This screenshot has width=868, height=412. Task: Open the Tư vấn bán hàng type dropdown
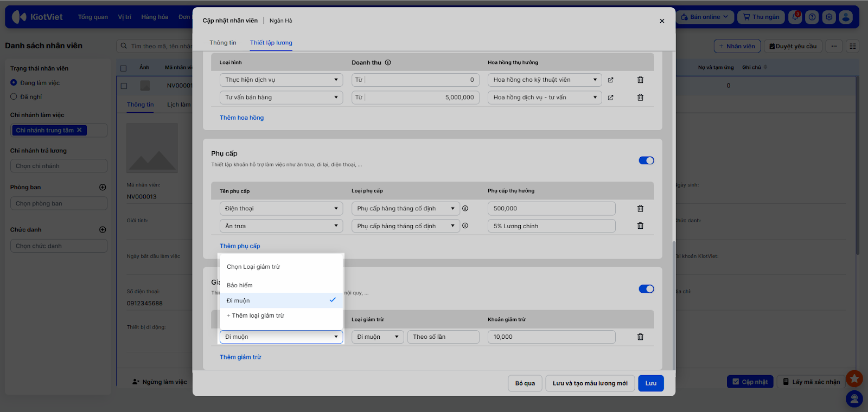(x=281, y=98)
